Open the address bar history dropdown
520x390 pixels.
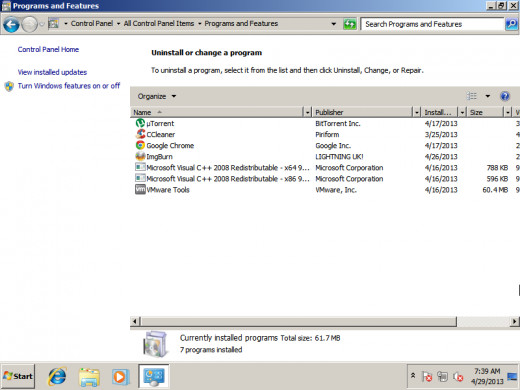click(333, 24)
